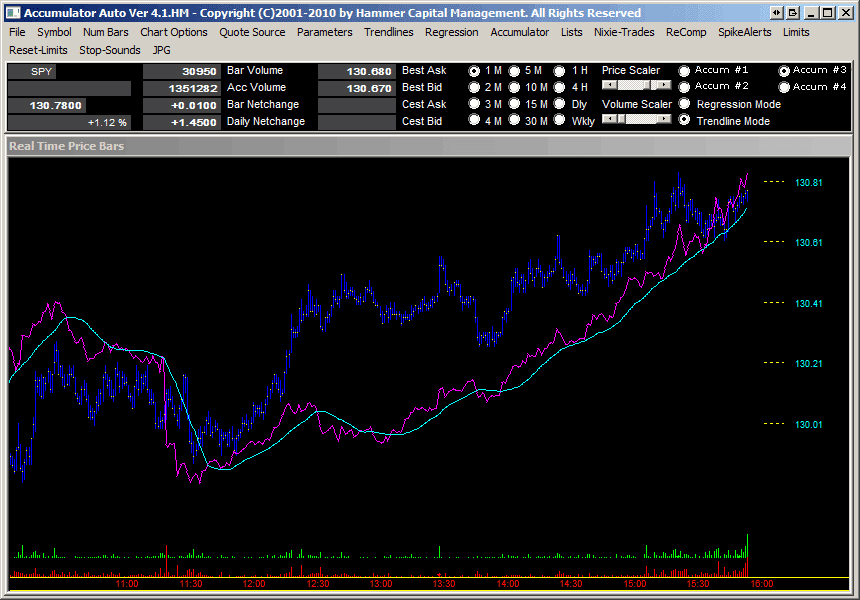Viewport: 860px width, 600px height.
Task: Select Accum #2 radio button
Action: click(684, 87)
